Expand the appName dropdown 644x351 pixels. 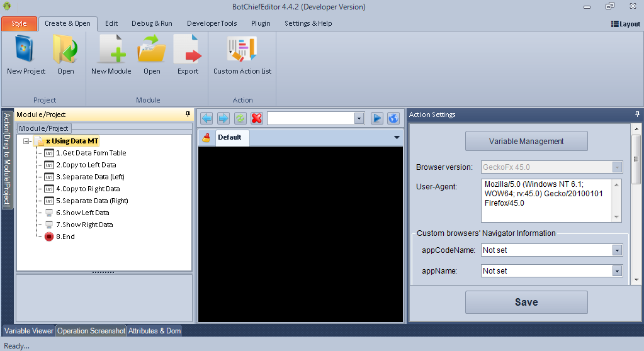click(x=617, y=271)
